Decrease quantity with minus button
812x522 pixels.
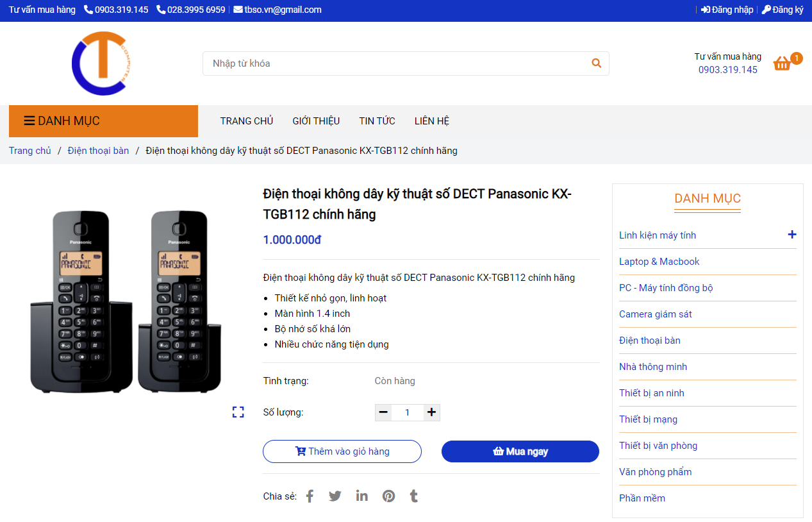[383, 412]
